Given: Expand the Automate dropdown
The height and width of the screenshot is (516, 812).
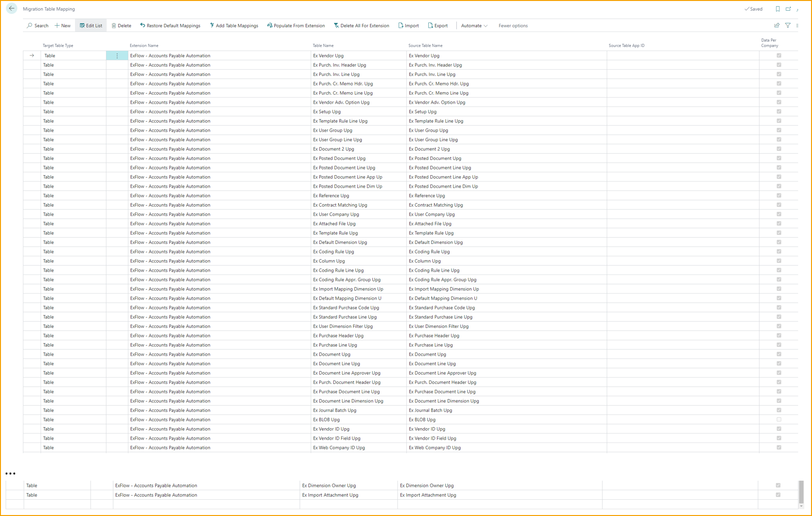Looking at the screenshot, I should (474, 25).
